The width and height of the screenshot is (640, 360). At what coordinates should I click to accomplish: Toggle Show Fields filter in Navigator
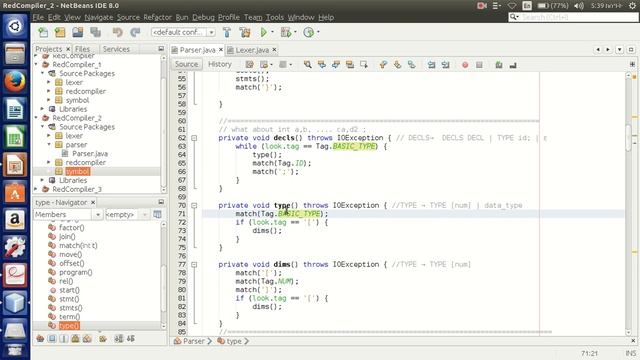click(52, 338)
